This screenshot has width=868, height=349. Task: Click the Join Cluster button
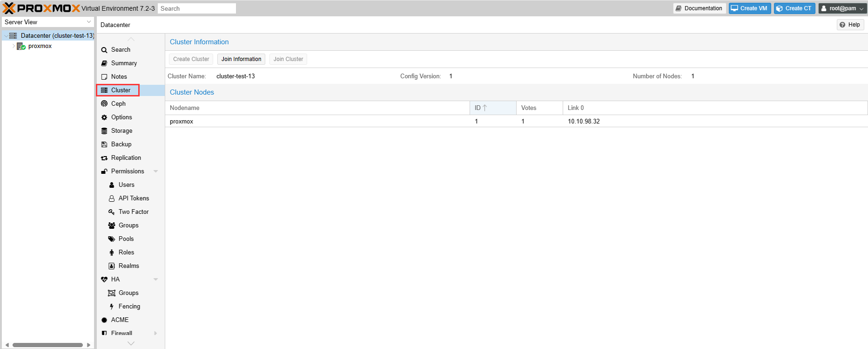[288, 59]
